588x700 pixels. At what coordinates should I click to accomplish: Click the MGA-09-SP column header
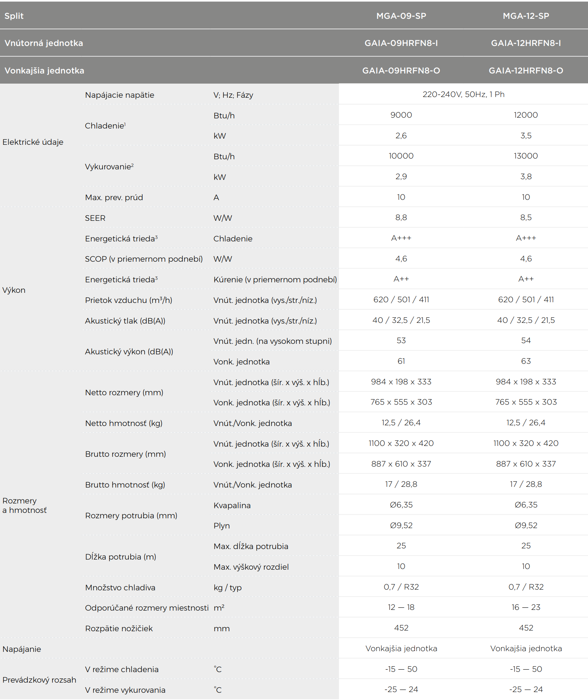coord(401,16)
